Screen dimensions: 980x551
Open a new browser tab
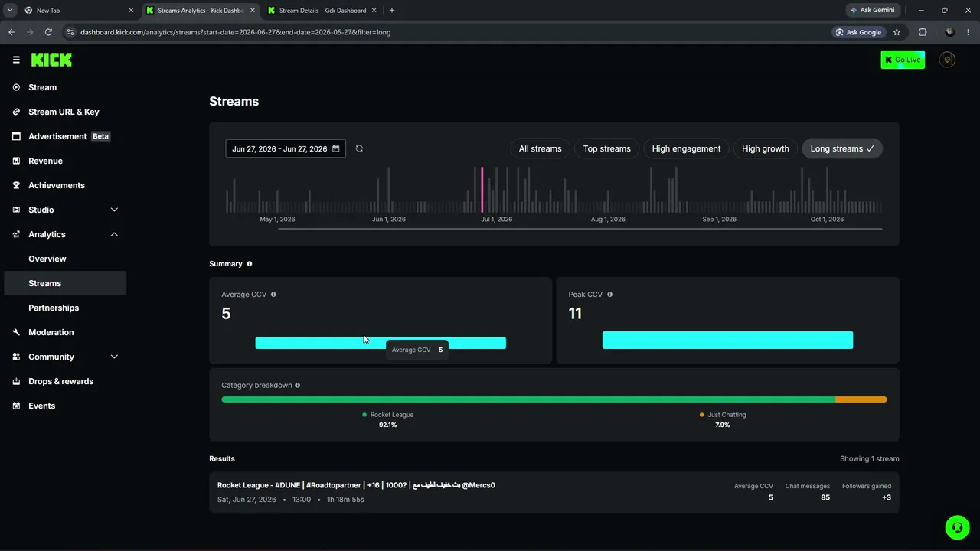pos(392,11)
